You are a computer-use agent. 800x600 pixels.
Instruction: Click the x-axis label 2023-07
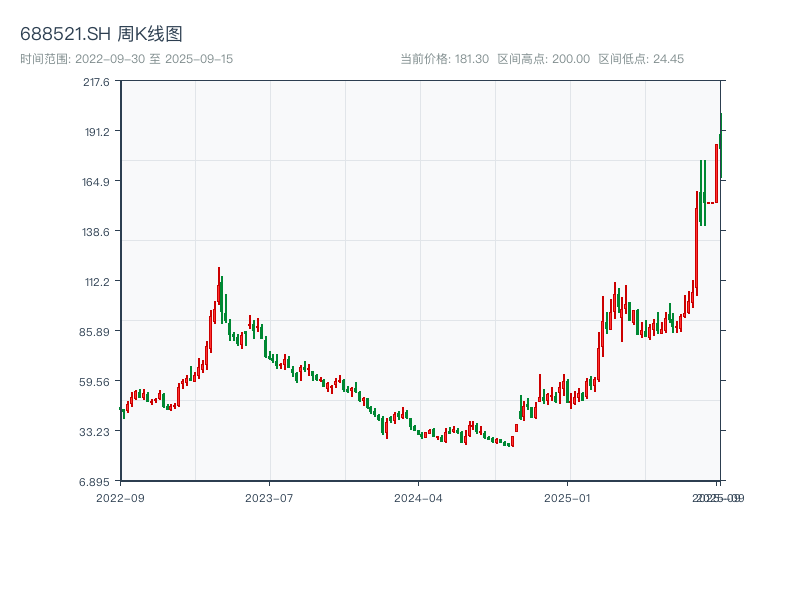[269, 498]
